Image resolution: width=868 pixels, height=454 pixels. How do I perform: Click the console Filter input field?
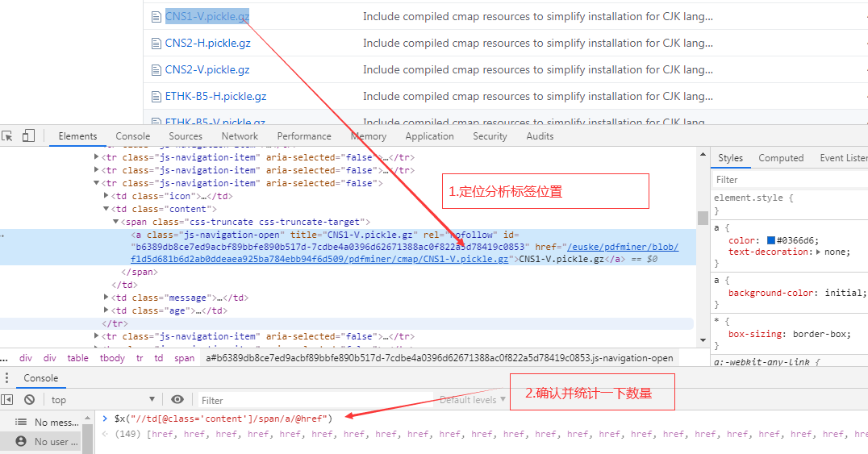pyautogui.click(x=315, y=400)
